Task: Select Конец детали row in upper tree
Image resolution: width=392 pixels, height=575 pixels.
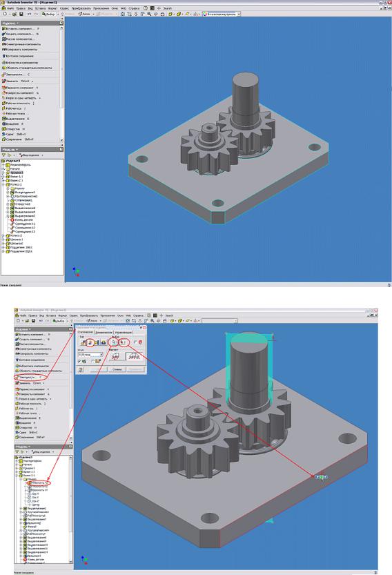Action: coord(22,220)
